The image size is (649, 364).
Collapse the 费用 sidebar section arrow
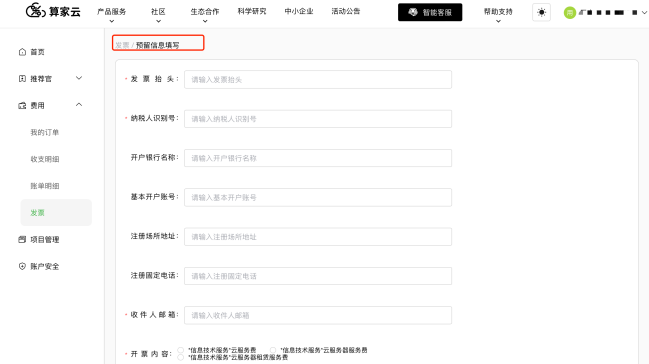pyautogui.click(x=79, y=105)
